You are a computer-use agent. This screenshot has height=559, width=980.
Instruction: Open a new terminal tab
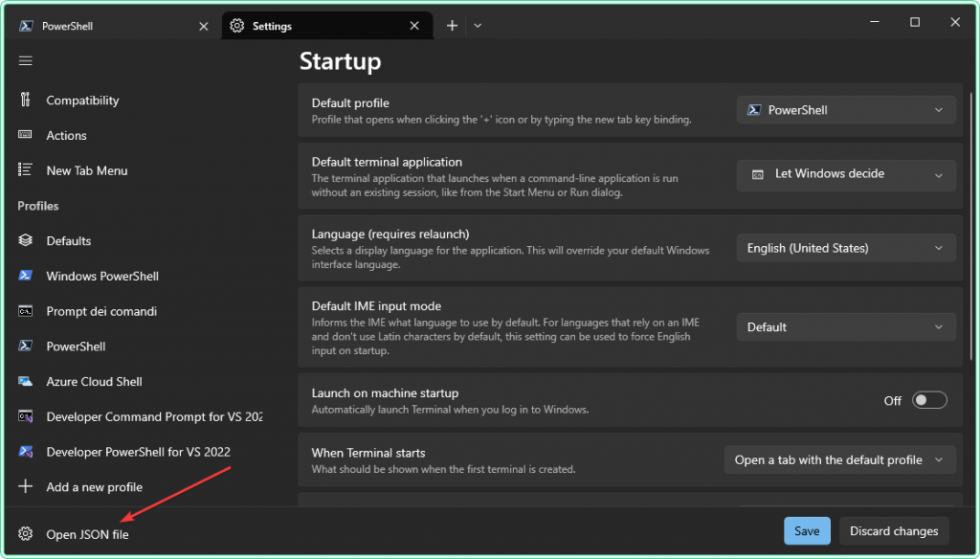(x=451, y=25)
